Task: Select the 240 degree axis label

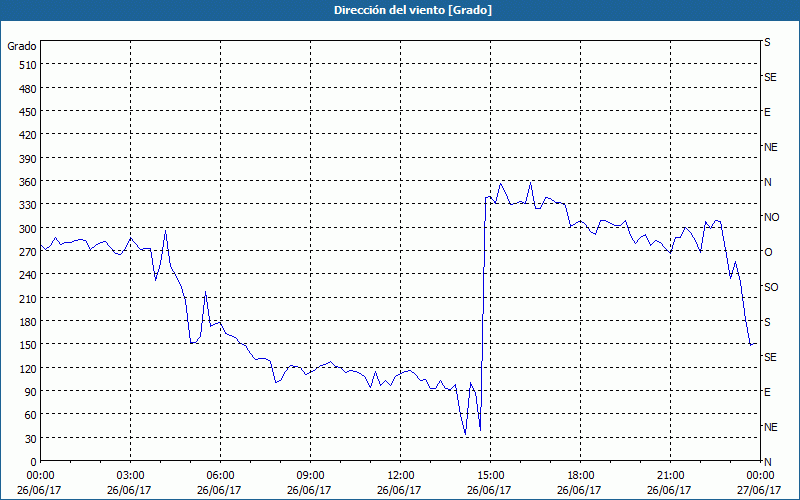Action: 28,275
